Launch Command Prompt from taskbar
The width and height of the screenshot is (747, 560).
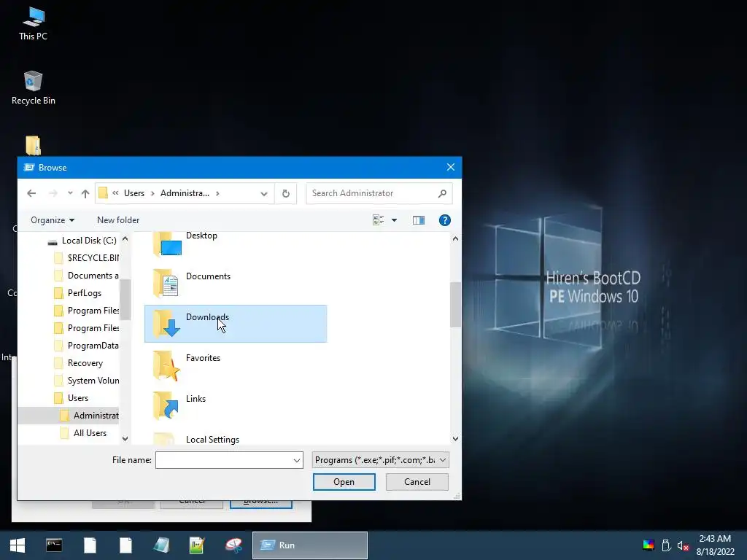tap(54, 545)
